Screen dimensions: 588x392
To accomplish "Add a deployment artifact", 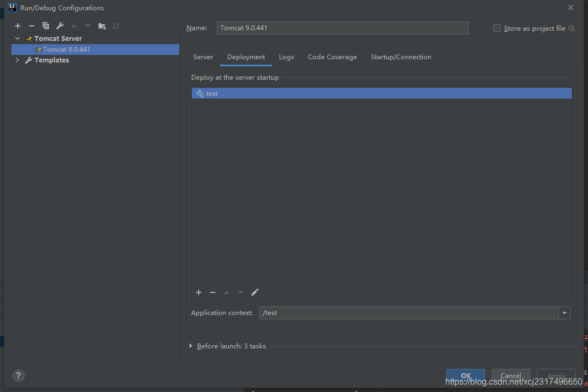I will [199, 292].
